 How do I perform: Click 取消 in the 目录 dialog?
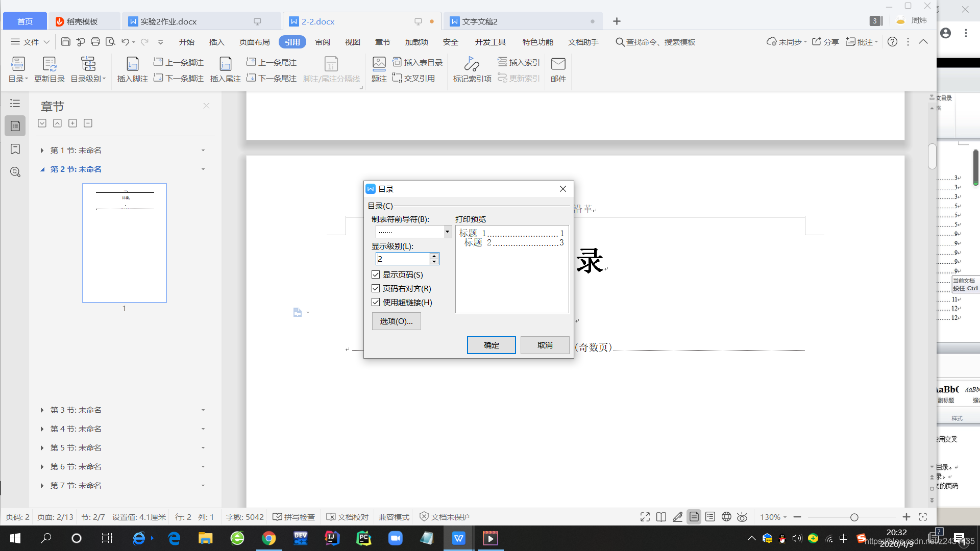(545, 345)
